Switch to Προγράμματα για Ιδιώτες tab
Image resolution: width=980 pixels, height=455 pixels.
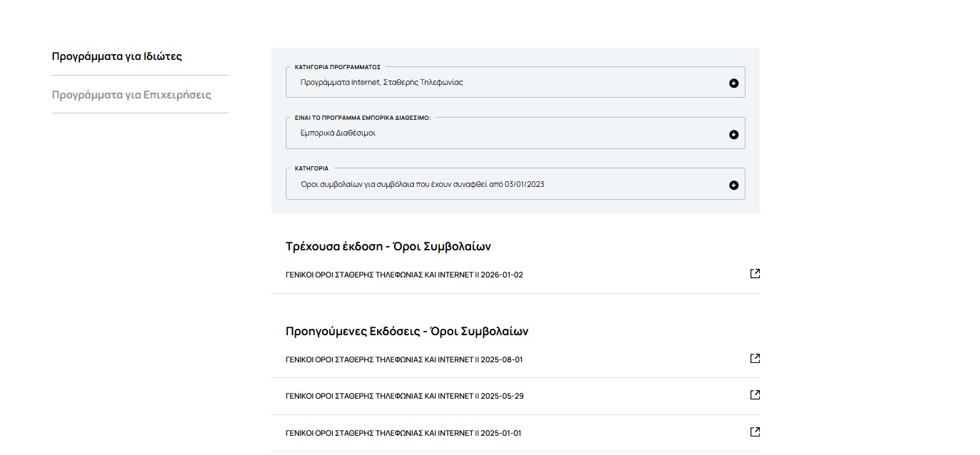(x=117, y=56)
